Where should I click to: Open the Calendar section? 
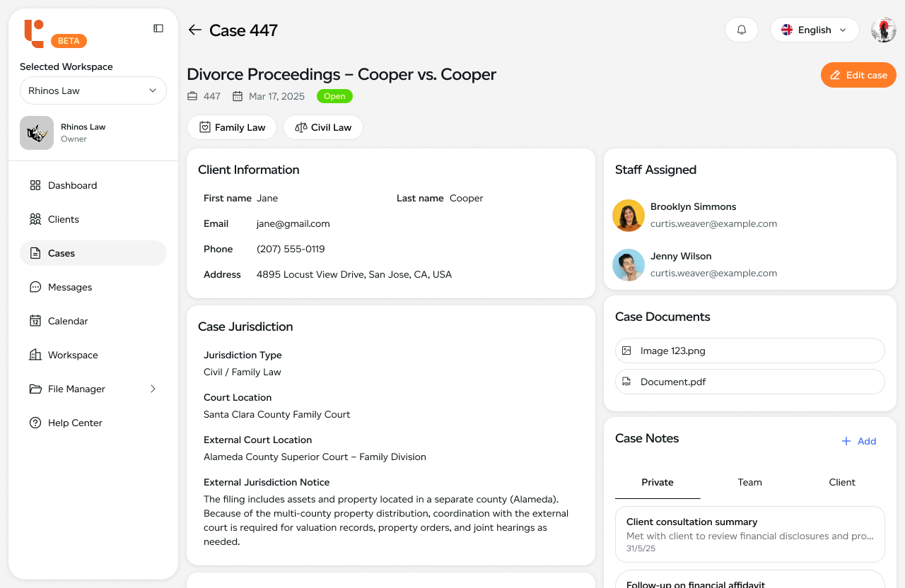pyautogui.click(x=69, y=321)
